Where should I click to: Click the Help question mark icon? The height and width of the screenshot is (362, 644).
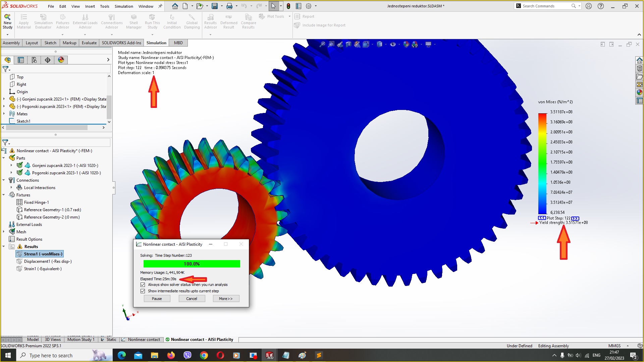click(x=601, y=6)
